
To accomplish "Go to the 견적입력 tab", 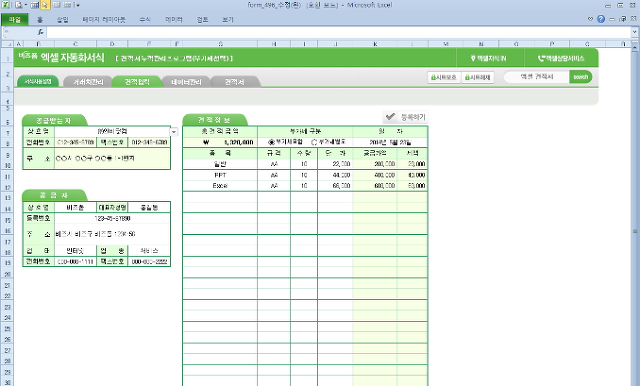I will pyautogui.click(x=137, y=82).
